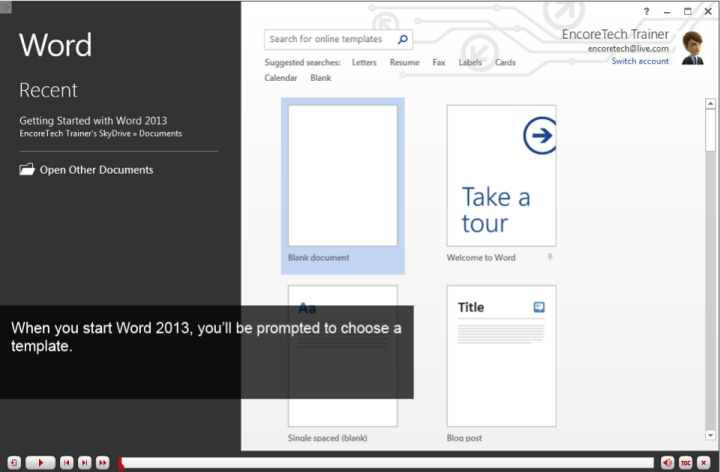
Task: Select the Blank document template
Action: pos(343,185)
